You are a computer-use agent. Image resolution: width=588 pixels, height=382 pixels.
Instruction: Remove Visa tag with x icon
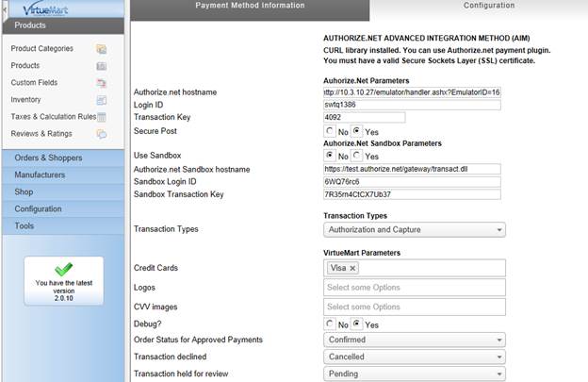pos(352,269)
